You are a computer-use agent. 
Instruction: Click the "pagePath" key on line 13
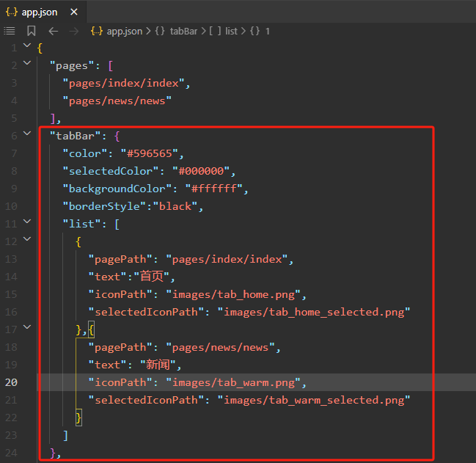point(120,259)
